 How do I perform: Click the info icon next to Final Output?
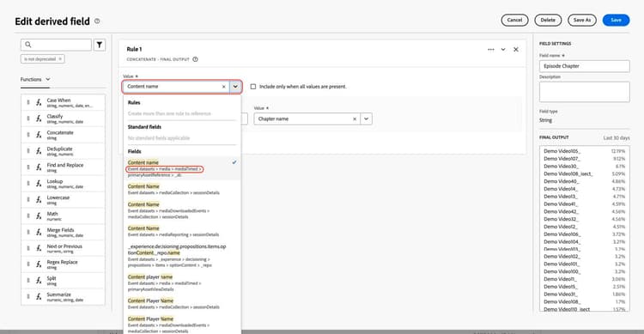tap(195, 59)
